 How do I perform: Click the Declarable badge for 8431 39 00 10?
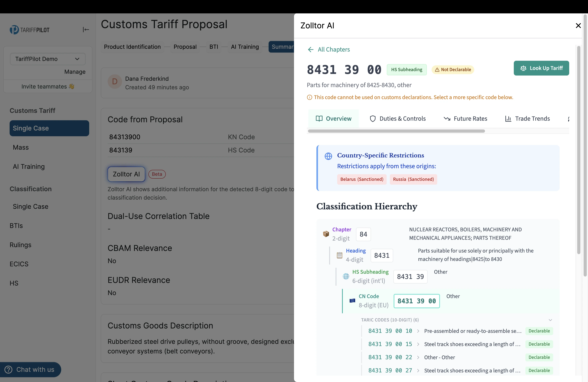click(x=539, y=331)
